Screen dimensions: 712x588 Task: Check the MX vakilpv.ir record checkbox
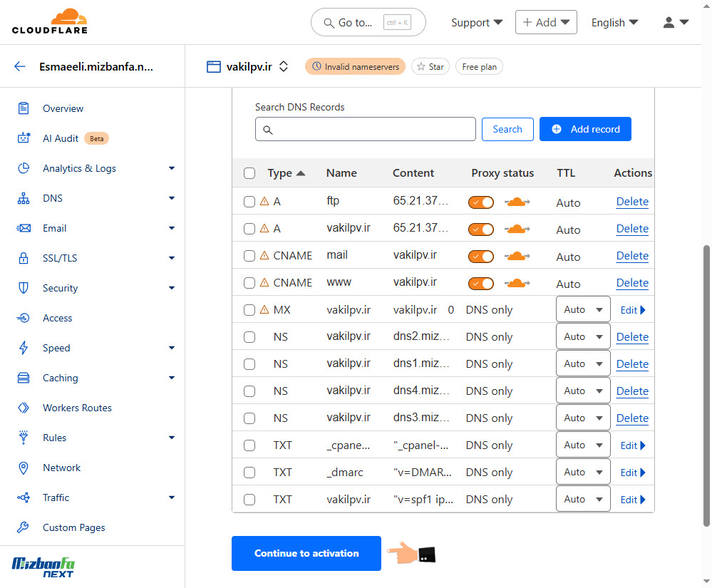[x=249, y=310]
